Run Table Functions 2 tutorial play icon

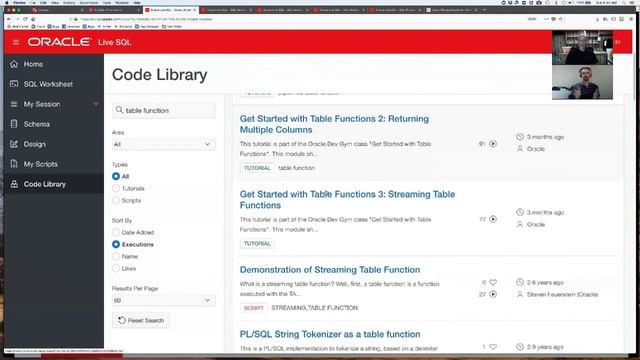point(493,144)
